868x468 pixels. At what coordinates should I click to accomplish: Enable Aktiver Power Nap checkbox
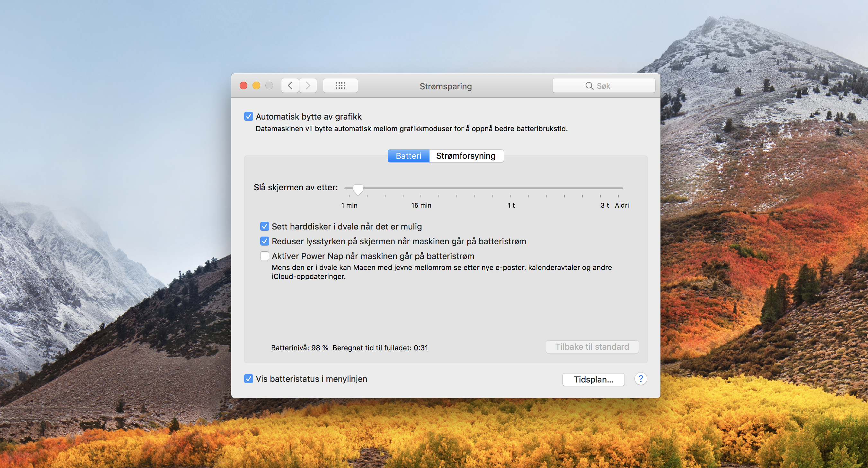point(264,256)
